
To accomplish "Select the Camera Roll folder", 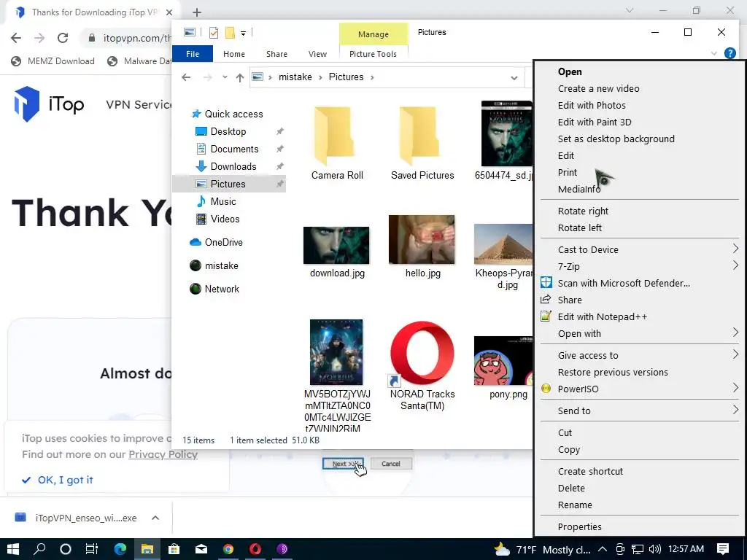I will tap(337, 143).
